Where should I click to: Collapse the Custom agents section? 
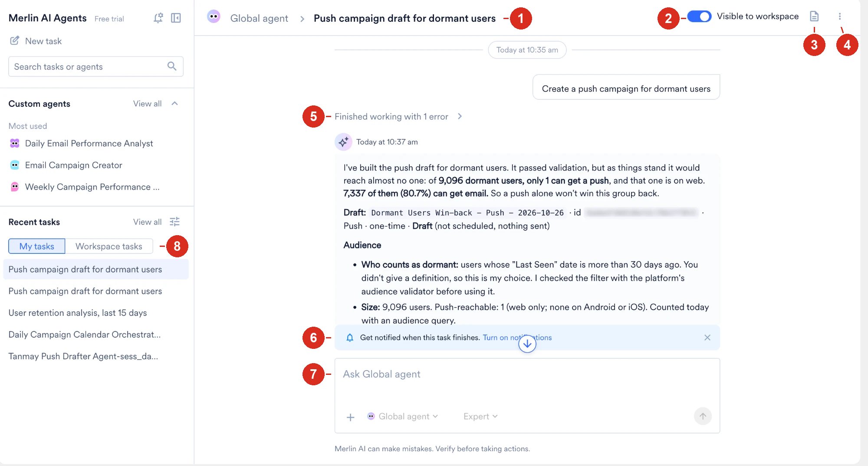click(x=175, y=103)
